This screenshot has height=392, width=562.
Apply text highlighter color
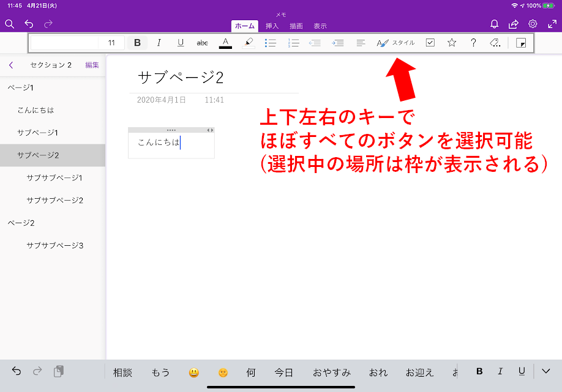coord(249,43)
